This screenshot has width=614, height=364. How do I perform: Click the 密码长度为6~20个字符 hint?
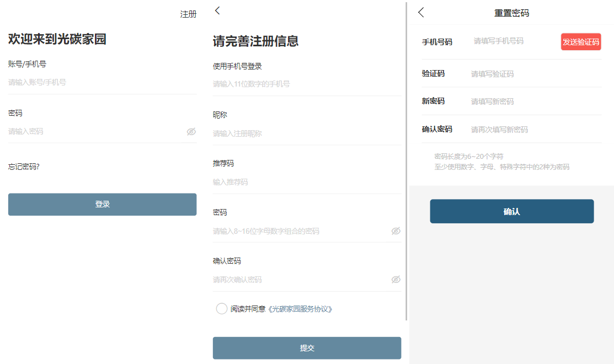(469, 157)
